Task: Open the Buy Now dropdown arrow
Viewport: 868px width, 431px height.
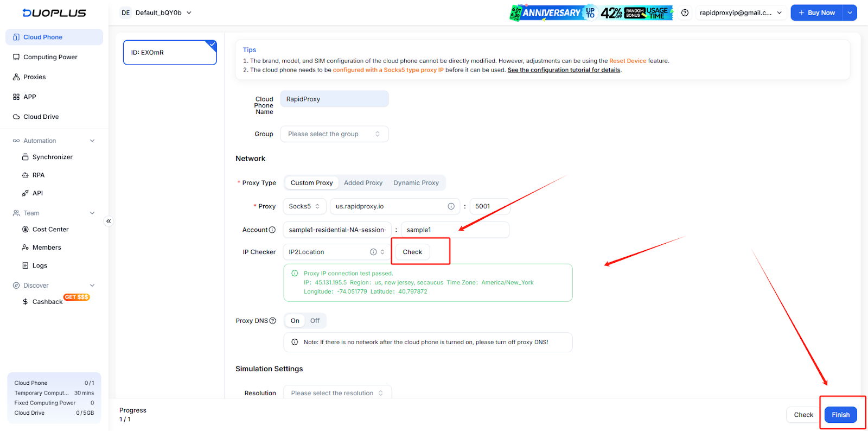Action: point(850,12)
